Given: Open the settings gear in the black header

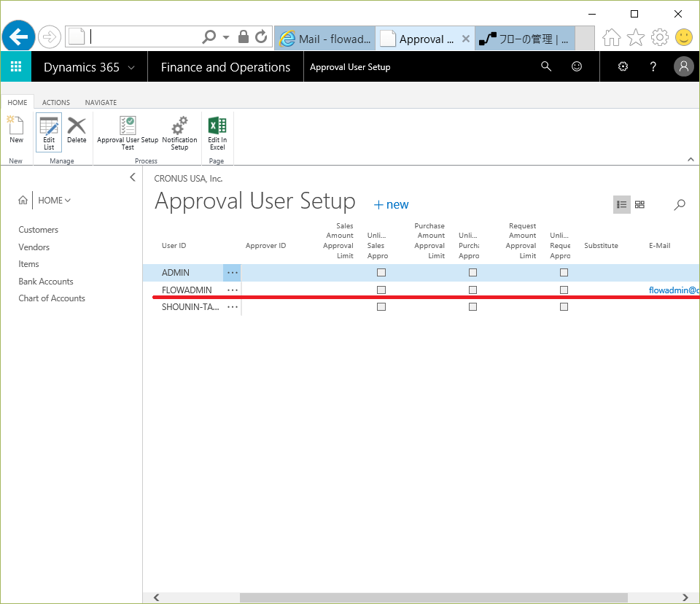Looking at the screenshot, I should point(623,66).
